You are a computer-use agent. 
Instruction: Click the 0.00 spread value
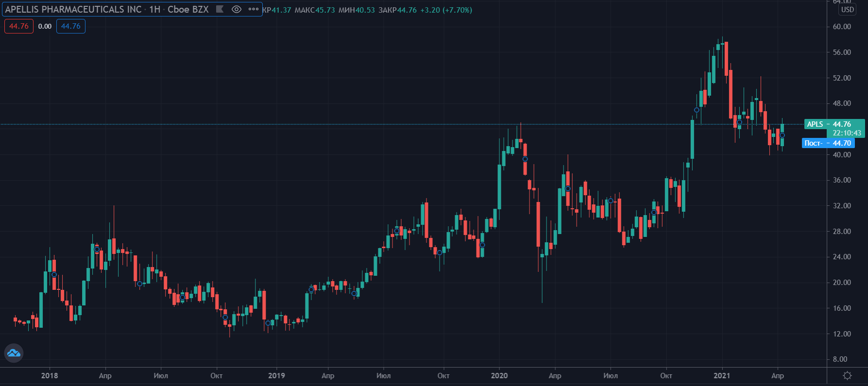pos(45,26)
